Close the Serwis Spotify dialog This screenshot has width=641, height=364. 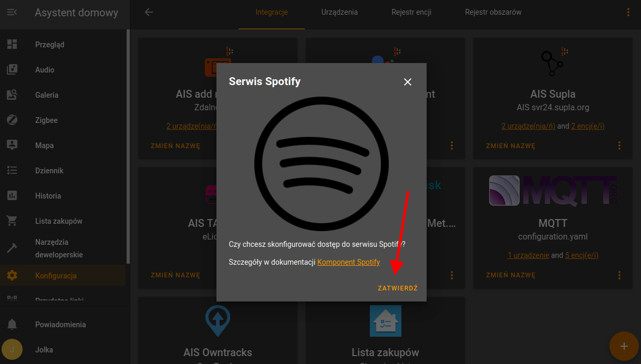point(408,82)
